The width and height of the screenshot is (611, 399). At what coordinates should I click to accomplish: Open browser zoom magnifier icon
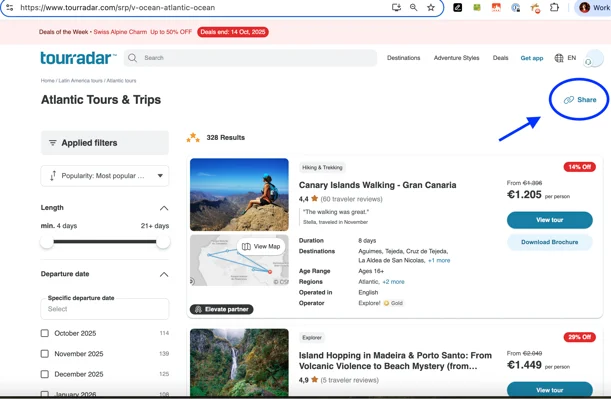(x=413, y=7)
